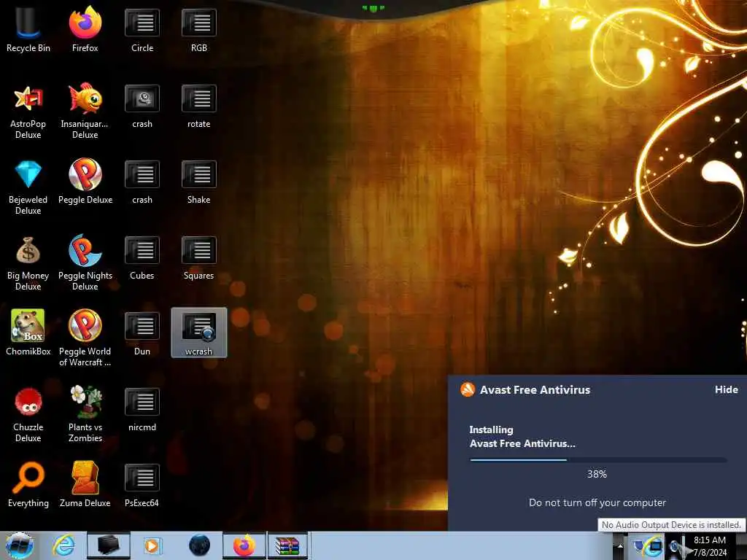
Task: Click 'Do not turn off your computer' message
Action: tap(597, 503)
